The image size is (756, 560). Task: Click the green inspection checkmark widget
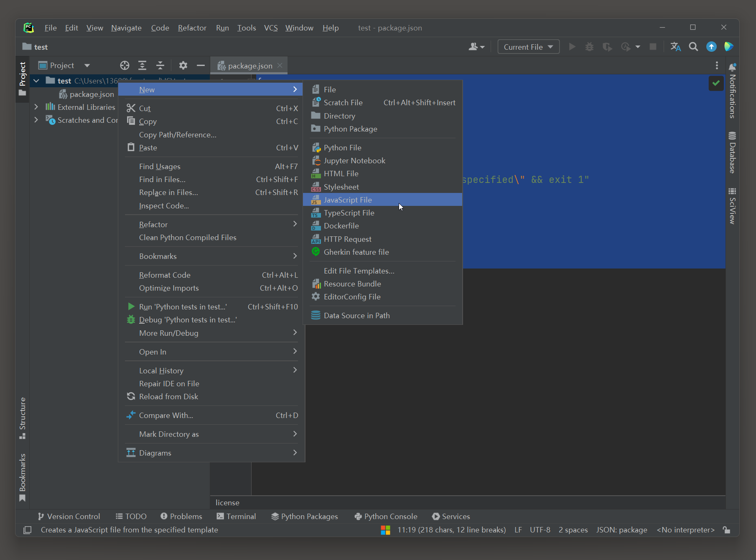(x=716, y=83)
